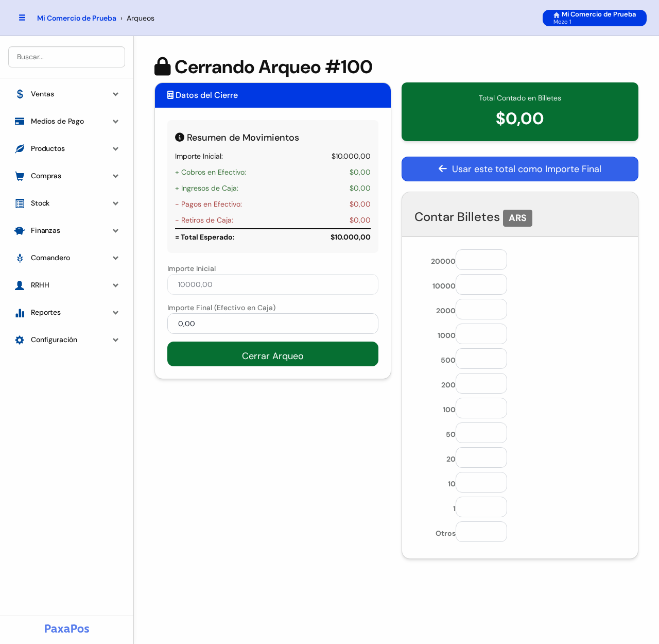Click the Ventas dollar sign icon
Screen dimensions: 659x644
pos(20,94)
